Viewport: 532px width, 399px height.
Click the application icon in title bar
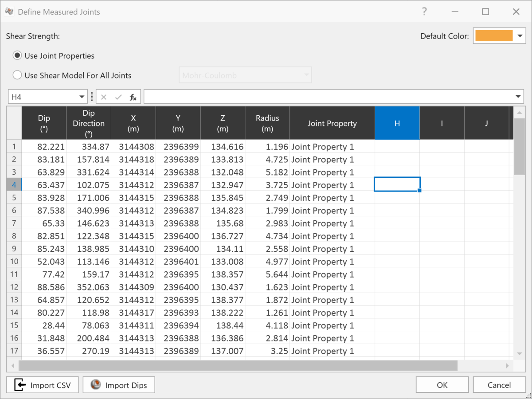click(x=9, y=12)
